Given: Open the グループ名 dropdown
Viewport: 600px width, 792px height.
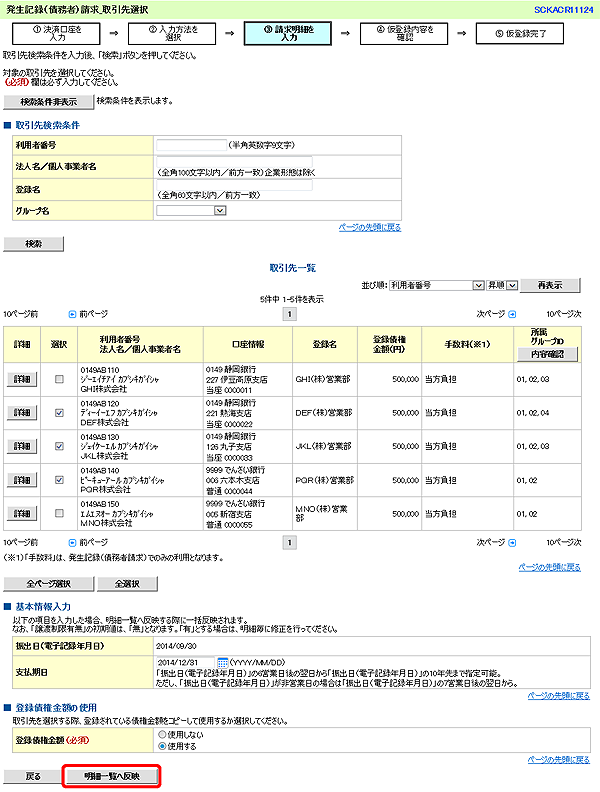Looking at the screenshot, I should (x=191, y=211).
